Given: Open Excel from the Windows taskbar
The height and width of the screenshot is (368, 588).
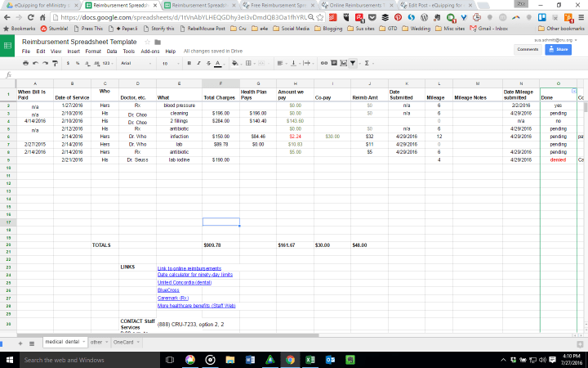Looking at the screenshot, I should [310, 360].
